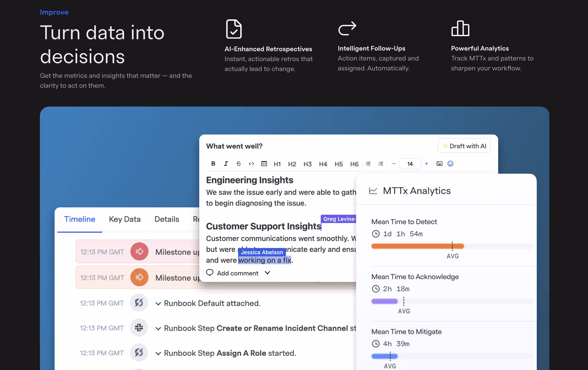This screenshot has width=588, height=370.
Task: Decrease font size with minus button
Action: click(x=394, y=164)
